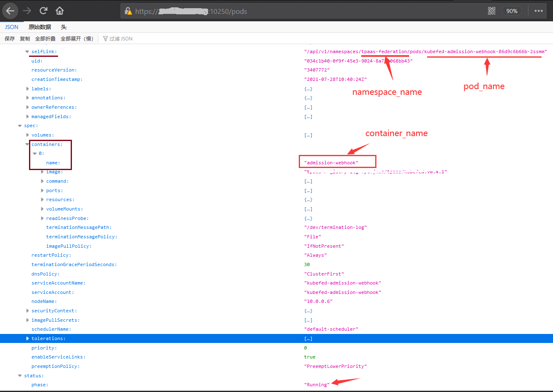Select the terminationGracePeriodSeconds key
The width and height of the screenshot is (553, 392).
click(x=74, y=264)
